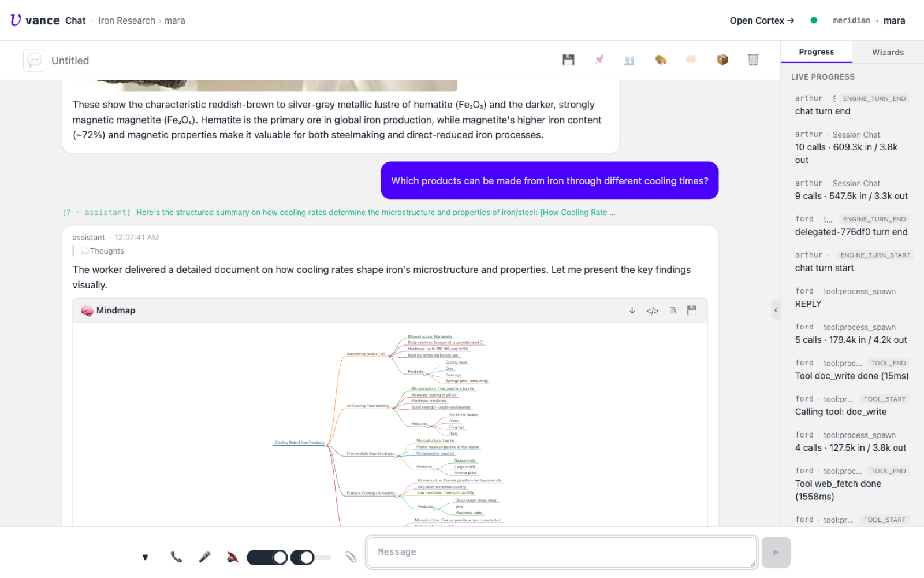Adjust the second slider near the paperclip
The image size is (924, 578).
(311, 557)
